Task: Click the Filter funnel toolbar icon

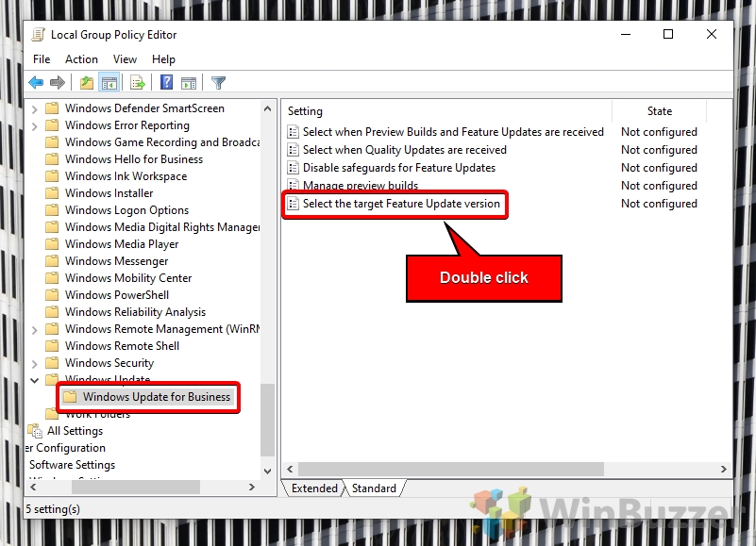Action: (218, 83)
